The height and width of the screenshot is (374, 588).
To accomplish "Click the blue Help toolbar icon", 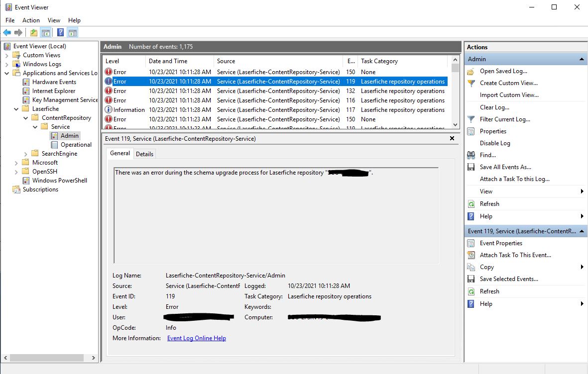I will click(x=60, y=33).
